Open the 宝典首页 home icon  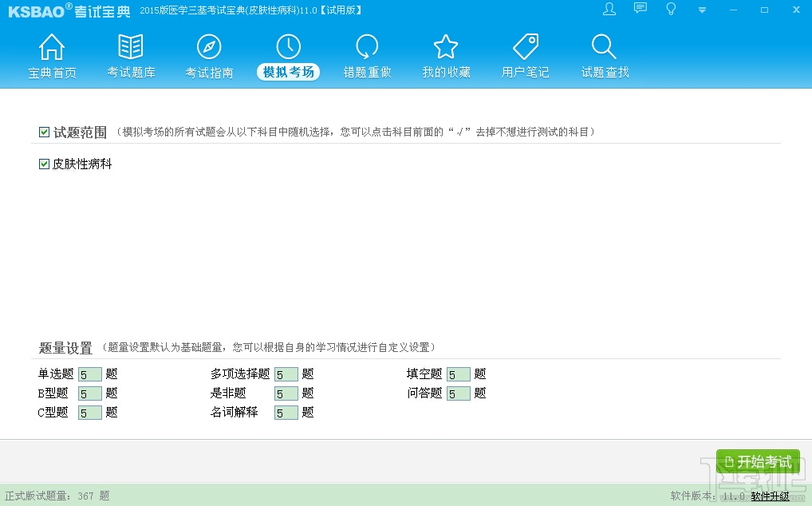pyautogui.click(x=52, y=57)
